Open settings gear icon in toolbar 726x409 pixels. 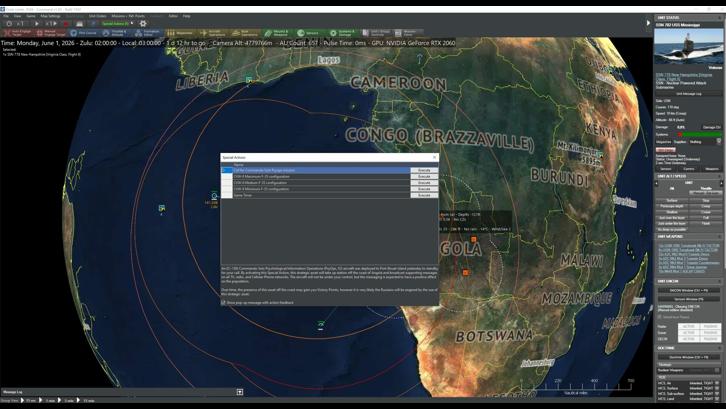tap(143, 24)
